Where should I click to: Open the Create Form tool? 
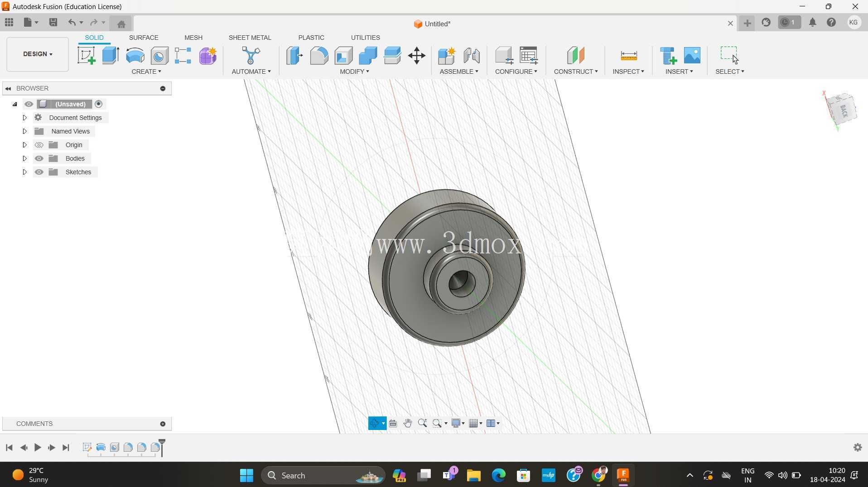tap(208, 56)
